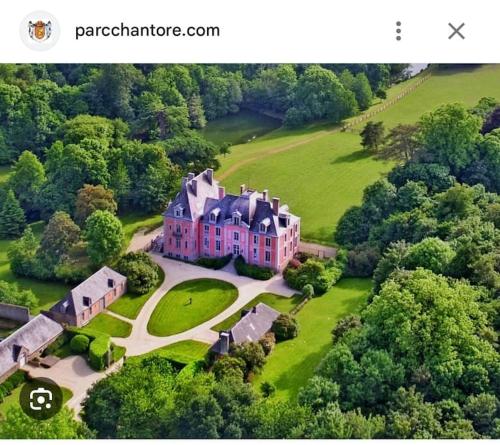
Task: Open the three-dot more options menu
Action: click(398, 31)
